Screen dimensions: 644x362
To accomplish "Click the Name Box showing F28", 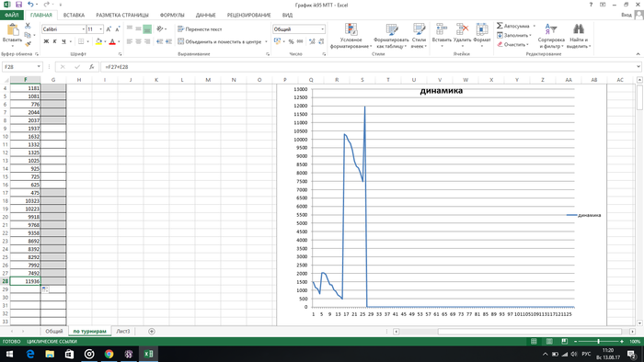I will 19,67.
